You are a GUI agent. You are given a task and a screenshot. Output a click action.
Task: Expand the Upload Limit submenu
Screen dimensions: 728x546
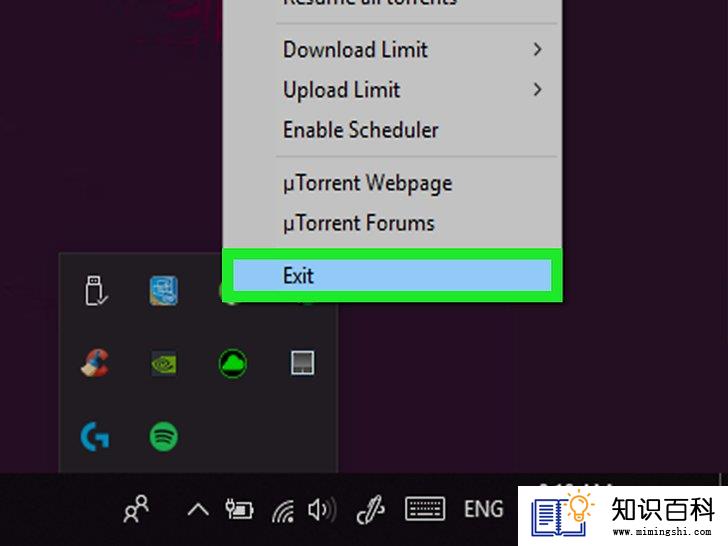coord(413,90)
